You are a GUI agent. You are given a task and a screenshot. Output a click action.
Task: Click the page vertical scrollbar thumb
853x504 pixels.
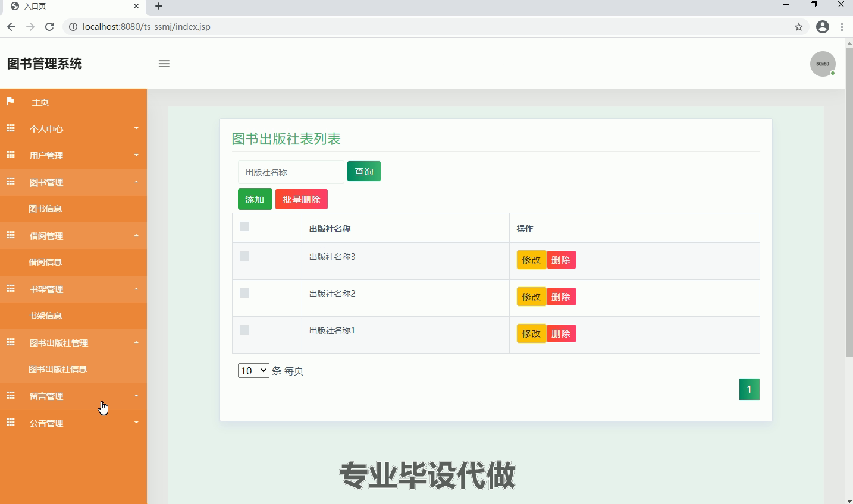[x=849, y=202]
